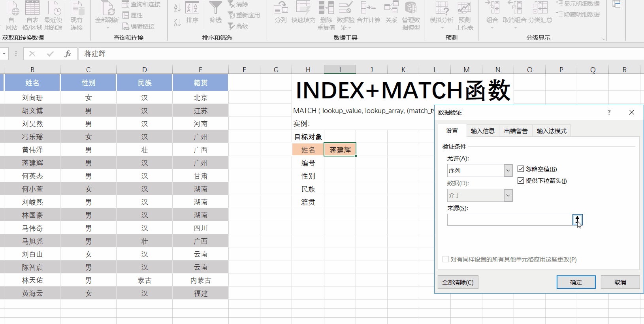
Task: Toggle the 提供下拉箭头 checkbox
Action: (521, 181)
